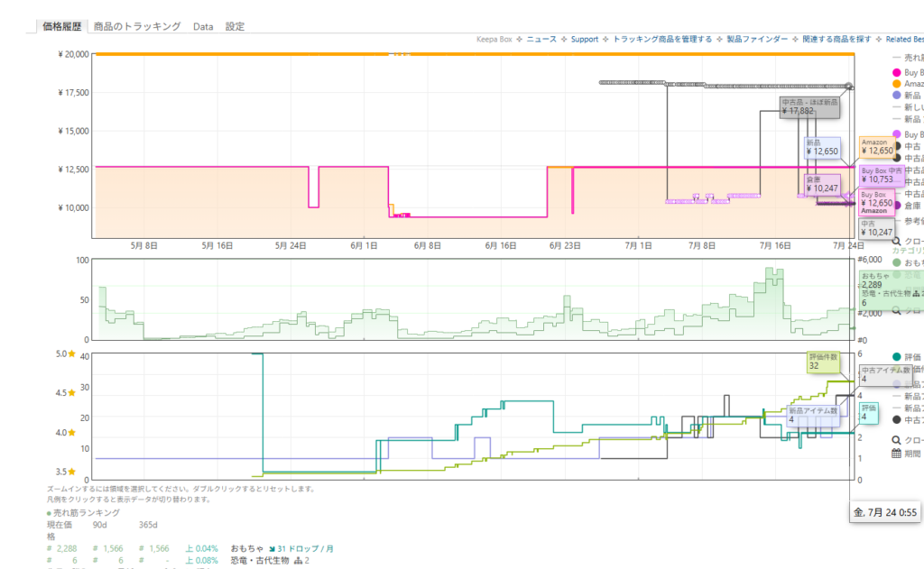This screenshot has width=924, height=569.
Task: Click the 7月 16日 axis label
Action: coord(775,245)
